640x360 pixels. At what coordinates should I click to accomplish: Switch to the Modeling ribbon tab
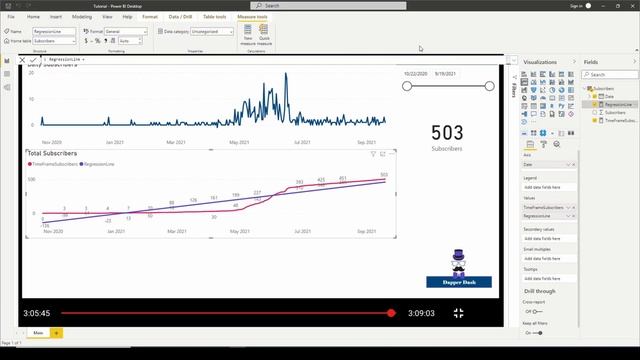pyautogui.click(x=82, y=17)
